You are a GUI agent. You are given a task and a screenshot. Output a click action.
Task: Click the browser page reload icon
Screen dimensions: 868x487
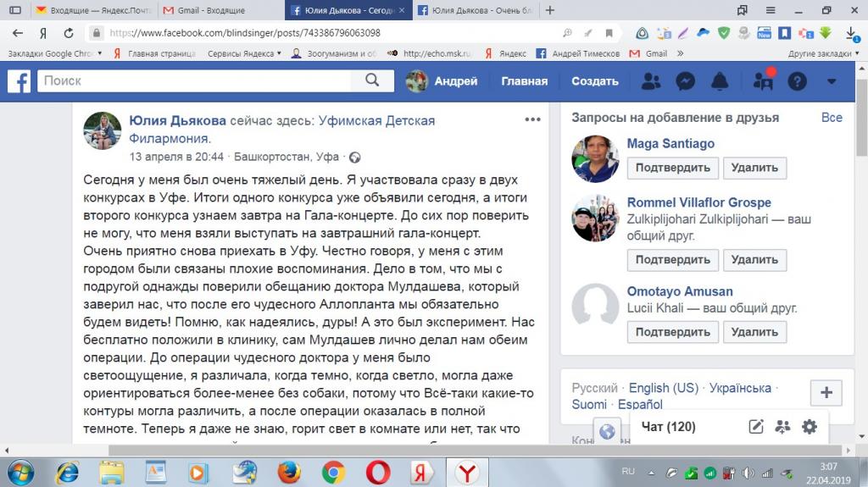68,33
